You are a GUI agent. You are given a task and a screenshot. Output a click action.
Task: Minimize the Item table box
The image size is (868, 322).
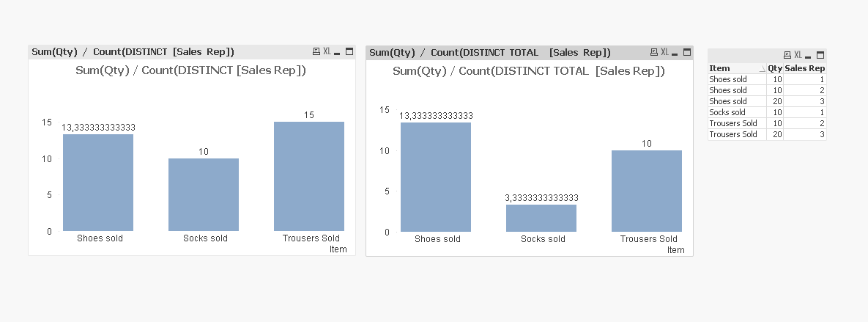coord(809,56)
